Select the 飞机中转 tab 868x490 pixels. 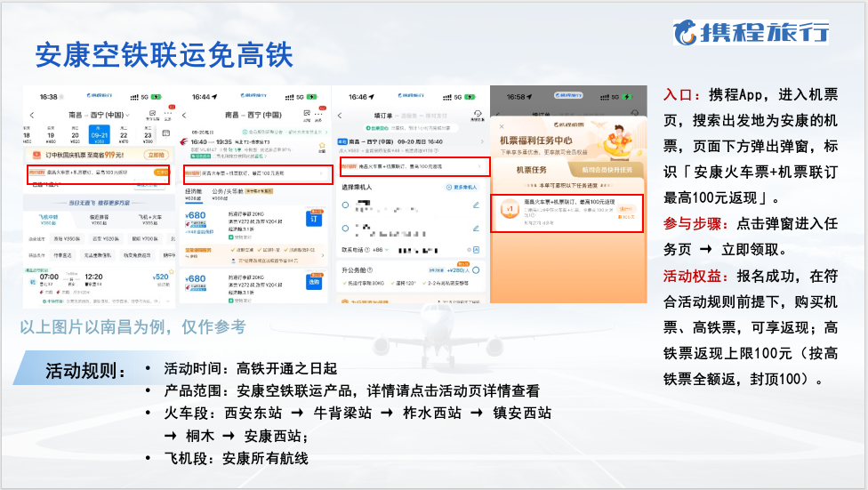coord(48,220)
